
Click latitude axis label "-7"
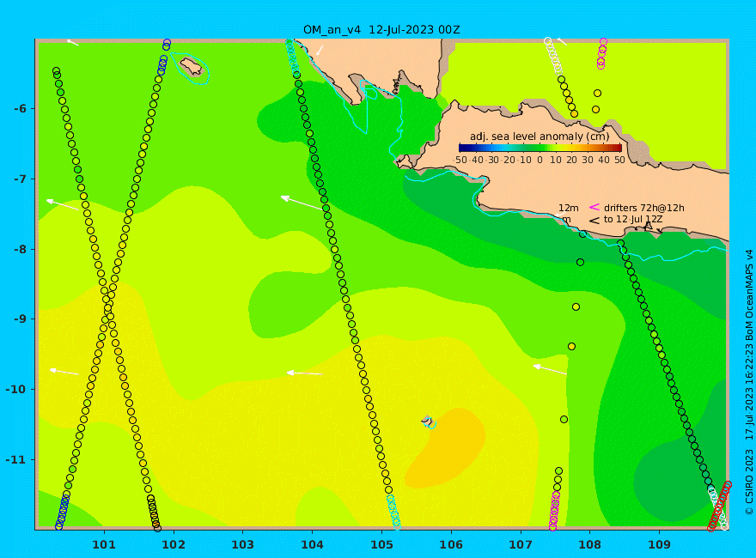[21, 179]
